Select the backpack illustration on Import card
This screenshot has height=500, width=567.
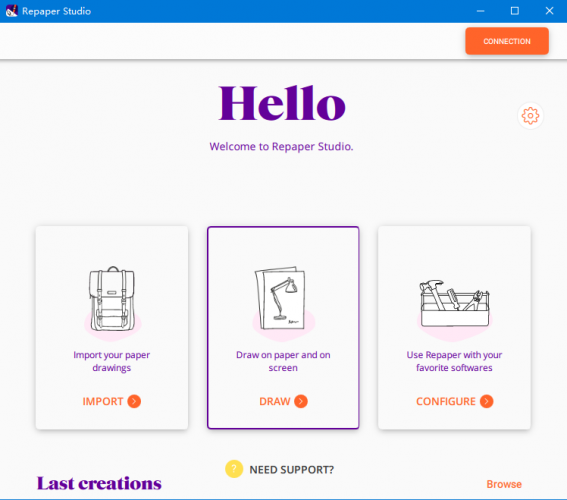point(112,303)
